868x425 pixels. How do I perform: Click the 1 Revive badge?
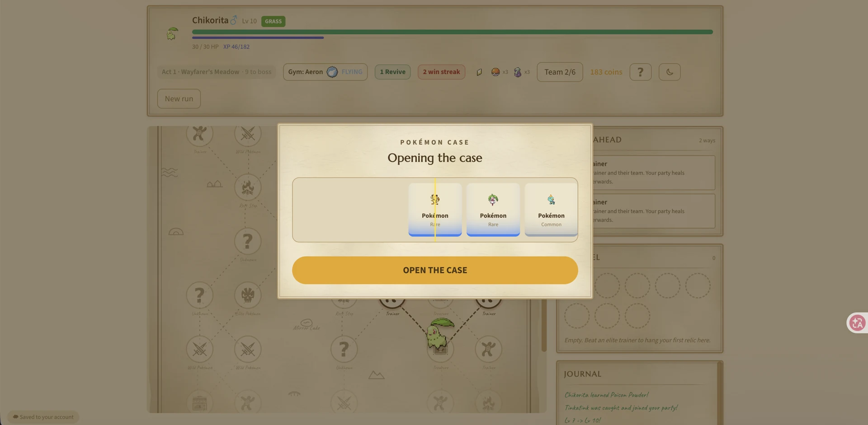[x=392, y=72]
